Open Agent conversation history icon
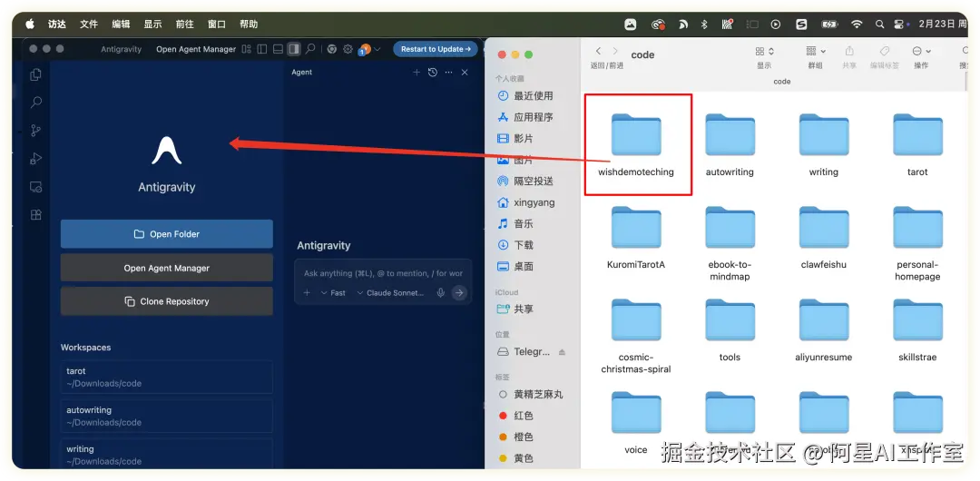The height and width of the screenshot is (481, 980). pos(433,73)
